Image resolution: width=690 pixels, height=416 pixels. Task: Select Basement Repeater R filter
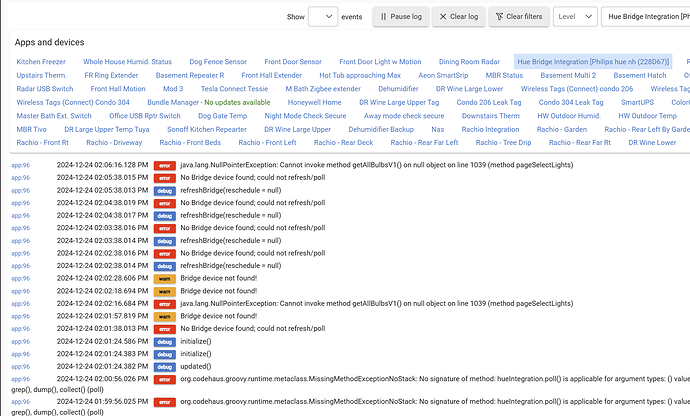pos(190,76)
